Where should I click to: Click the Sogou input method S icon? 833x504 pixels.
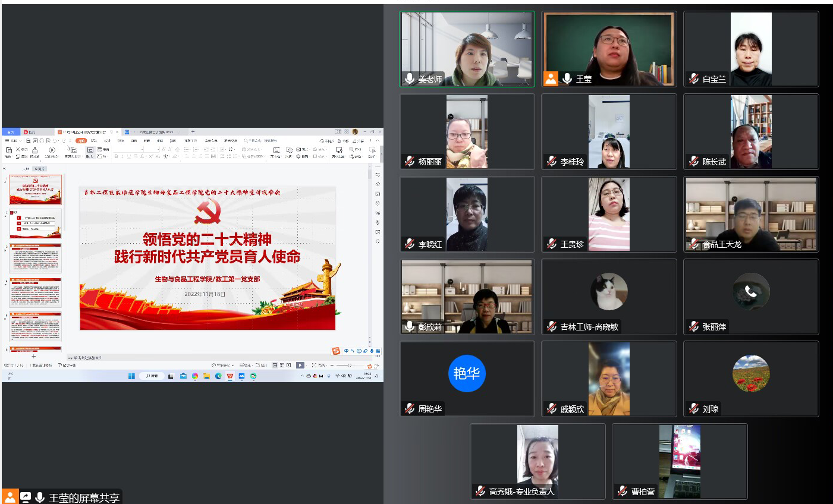[x=336, y=351]
